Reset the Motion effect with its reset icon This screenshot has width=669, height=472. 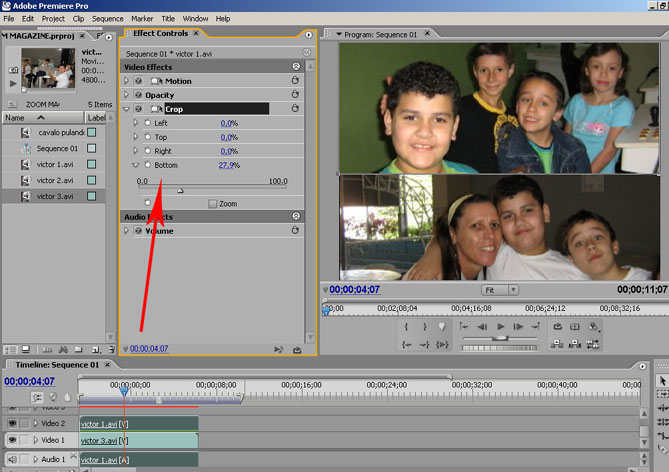tap(296, 81)
